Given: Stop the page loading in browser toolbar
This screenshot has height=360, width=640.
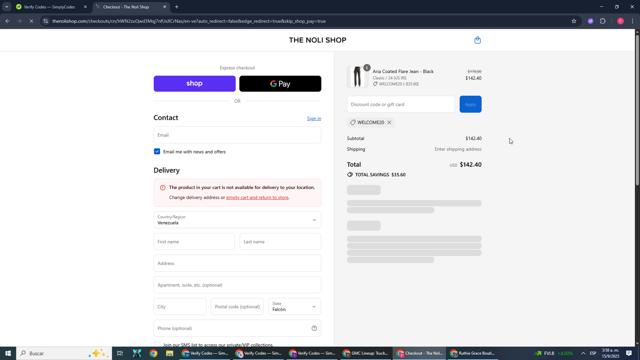Looking at the screenshot, I should coord(31,21).
